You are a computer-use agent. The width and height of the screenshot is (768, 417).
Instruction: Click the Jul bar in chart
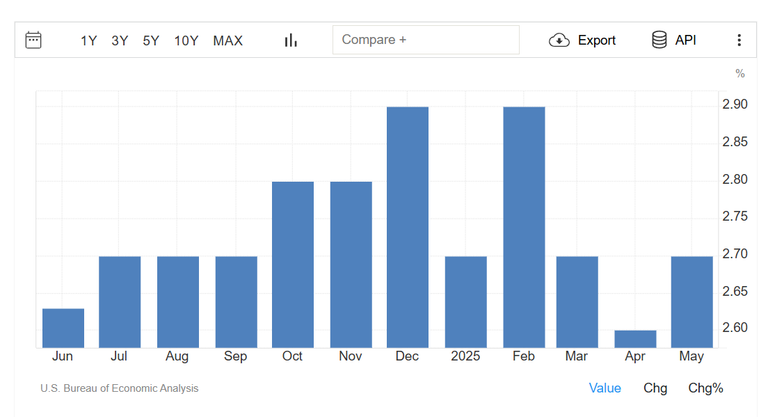(120, 302)
